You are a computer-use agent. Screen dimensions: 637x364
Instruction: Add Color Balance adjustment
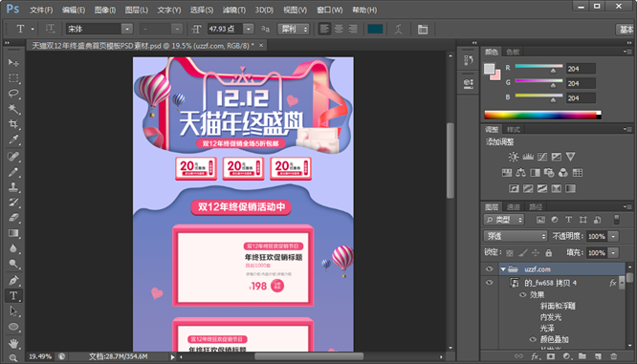coord(521,173)
